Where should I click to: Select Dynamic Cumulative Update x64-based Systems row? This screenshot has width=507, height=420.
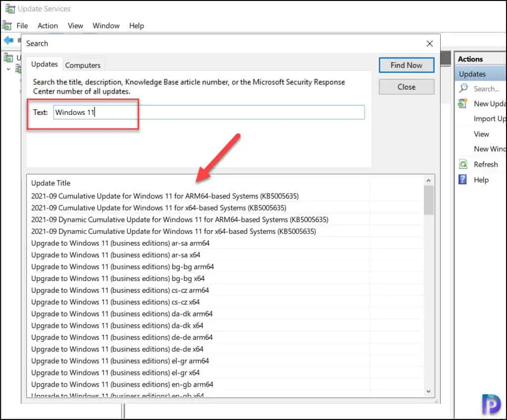pos(174,231)
